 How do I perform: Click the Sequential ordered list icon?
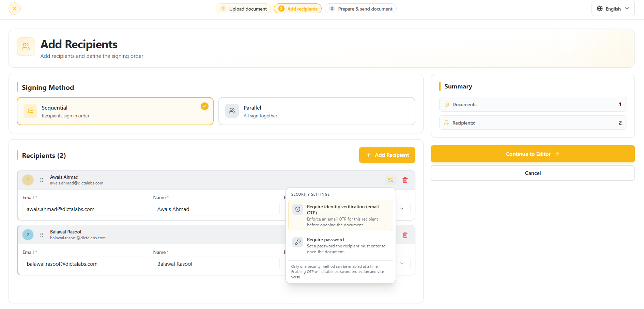coord(30,111)
